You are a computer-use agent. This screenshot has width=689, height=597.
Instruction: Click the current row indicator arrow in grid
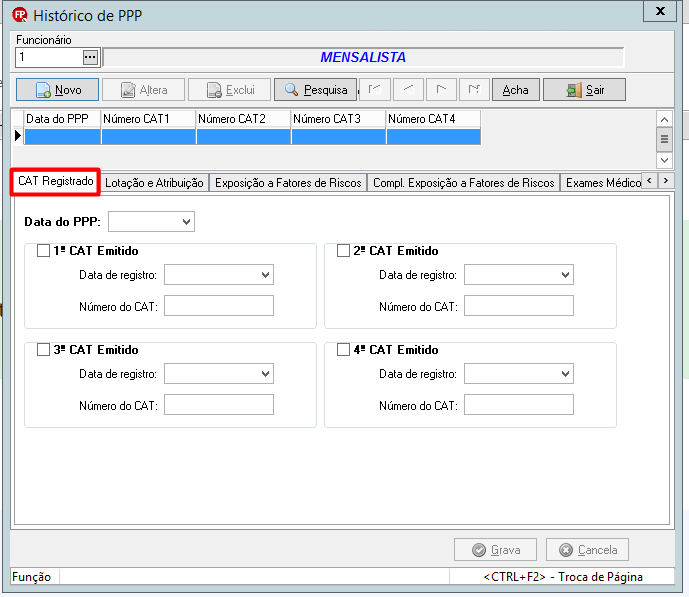(18, 136)
